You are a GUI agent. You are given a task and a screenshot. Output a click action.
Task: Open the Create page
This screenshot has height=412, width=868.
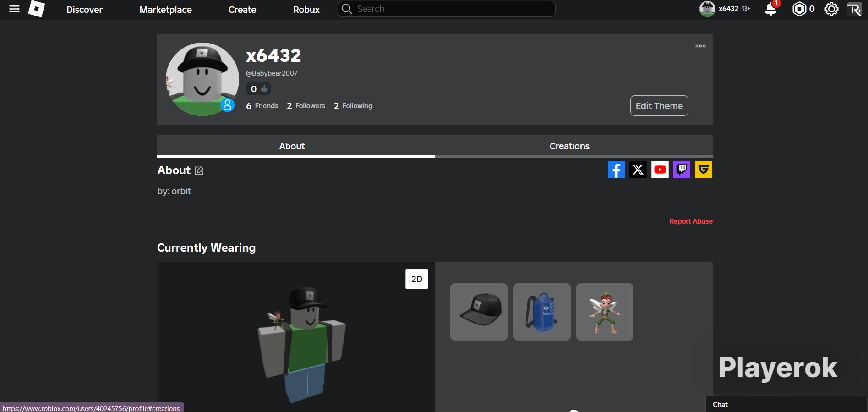[x=242, y=10]
